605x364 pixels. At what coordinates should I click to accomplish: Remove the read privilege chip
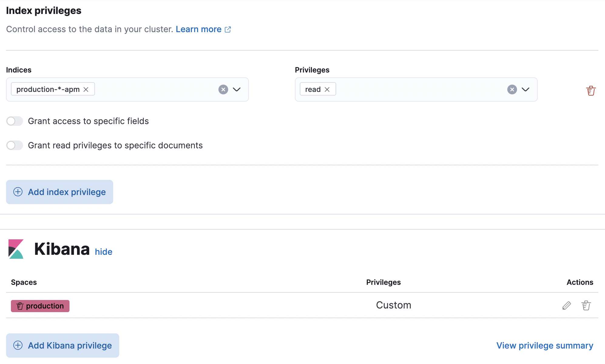pyautogui.click(x=327, y=89)
